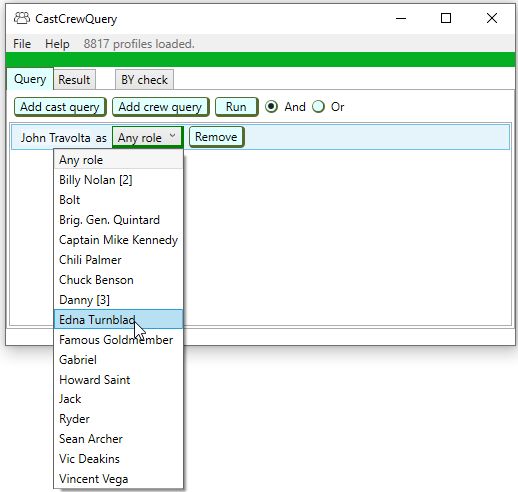
Task: Select Danny [3] role option
Action: click(118, 300)
